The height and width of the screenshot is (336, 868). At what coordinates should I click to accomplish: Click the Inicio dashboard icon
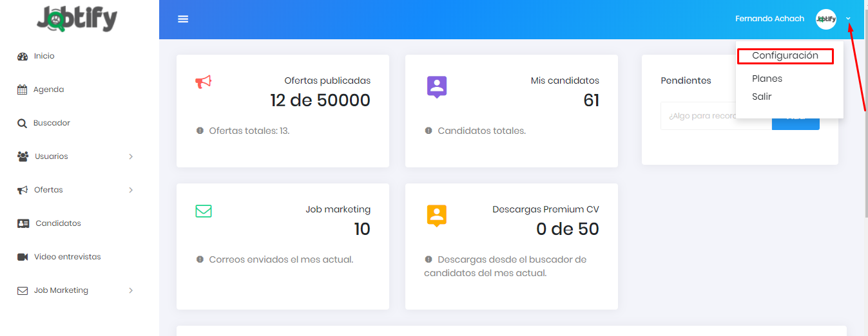pos(23,57)
